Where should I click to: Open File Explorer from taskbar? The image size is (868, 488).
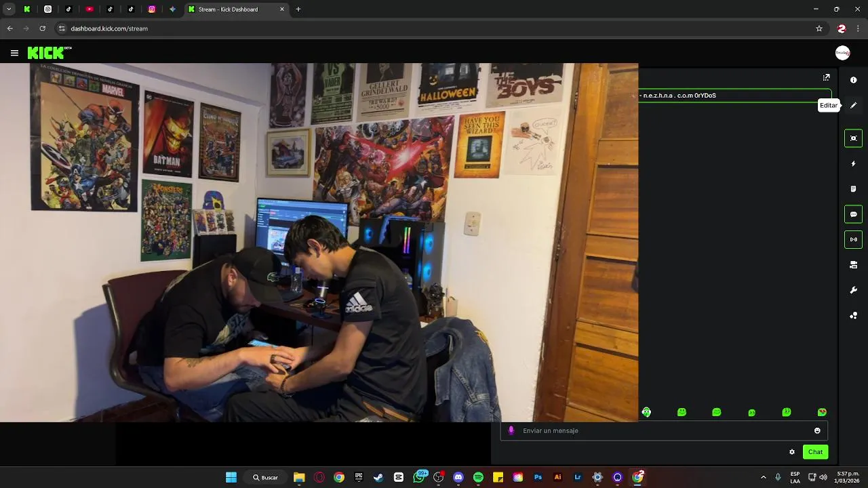pos(299,477)
